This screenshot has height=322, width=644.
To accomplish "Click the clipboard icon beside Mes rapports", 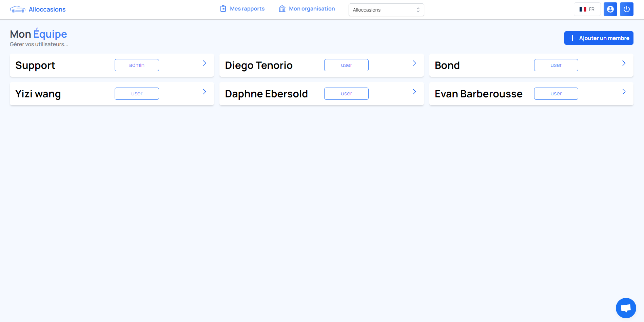I will click(x=223, y=9).
